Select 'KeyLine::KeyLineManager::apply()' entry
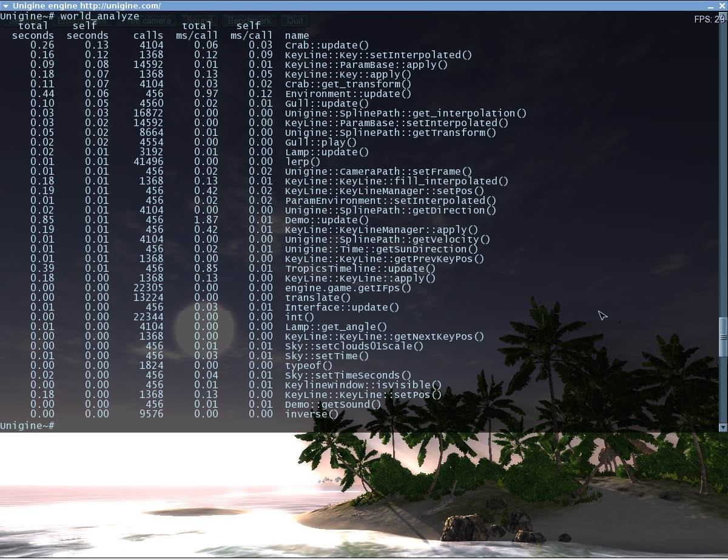This screenshot has height=560, width=728. click(x=382, y=230)
